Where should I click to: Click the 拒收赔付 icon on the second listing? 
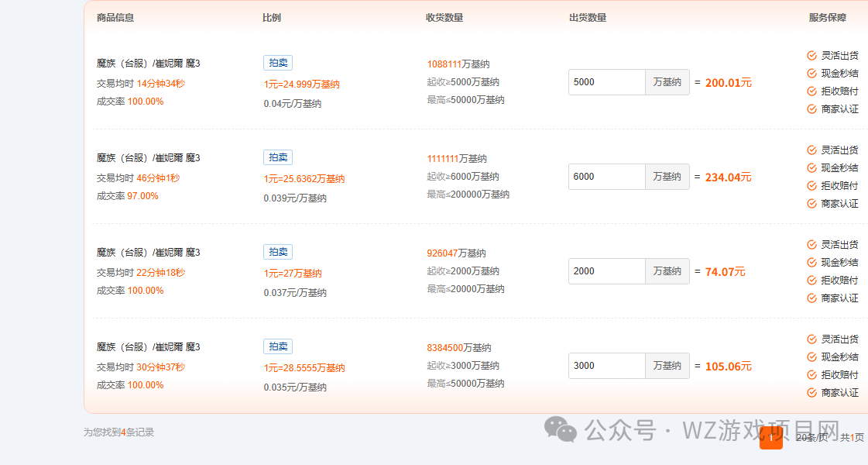click(811, 185)
